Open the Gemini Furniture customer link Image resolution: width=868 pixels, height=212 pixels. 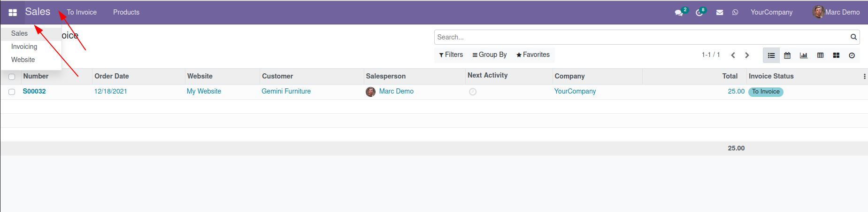point(286,91)
